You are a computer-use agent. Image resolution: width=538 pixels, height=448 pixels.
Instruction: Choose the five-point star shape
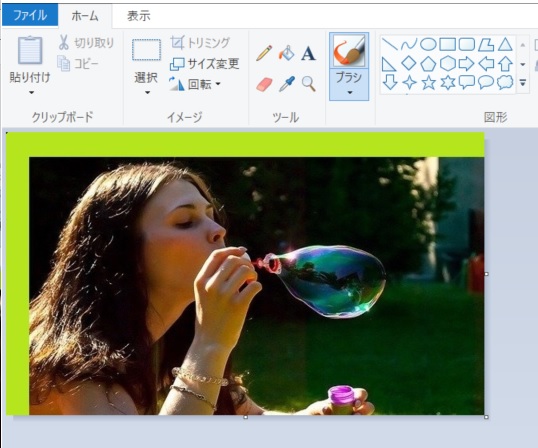(428, 83)
